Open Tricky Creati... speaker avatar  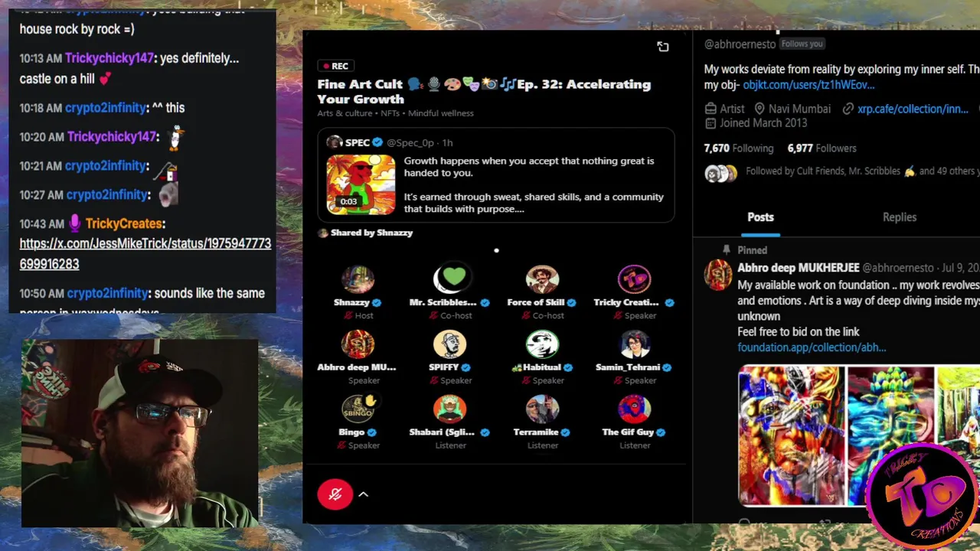point(634,279)
